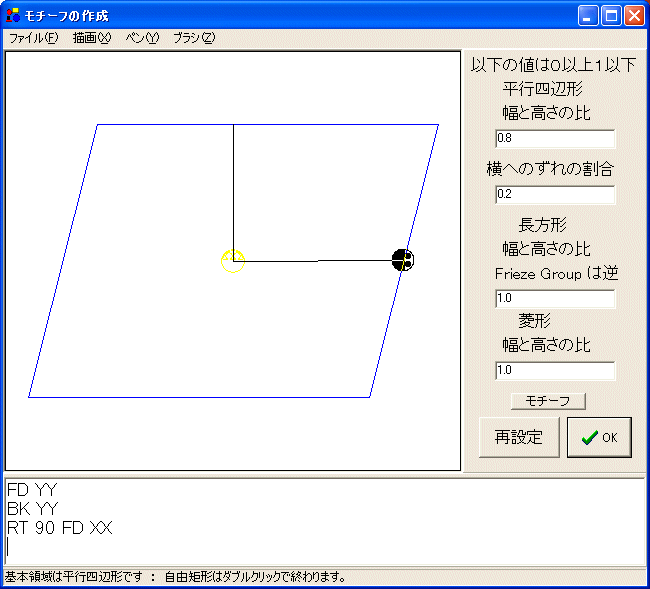The image size is (650, 589).
Task: Maximize the モチーフの作成 window
Action: [x=611, y=15]
